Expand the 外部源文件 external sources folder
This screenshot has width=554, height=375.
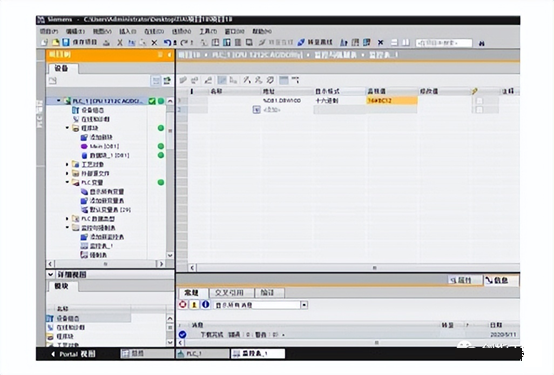coord(67,173)
